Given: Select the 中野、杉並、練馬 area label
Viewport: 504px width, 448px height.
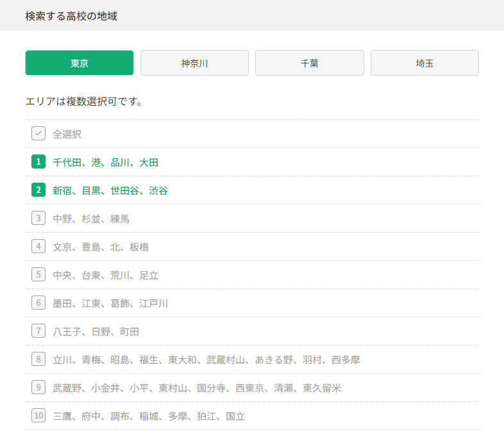Looking at the screenshot, I should click(91, 219).
